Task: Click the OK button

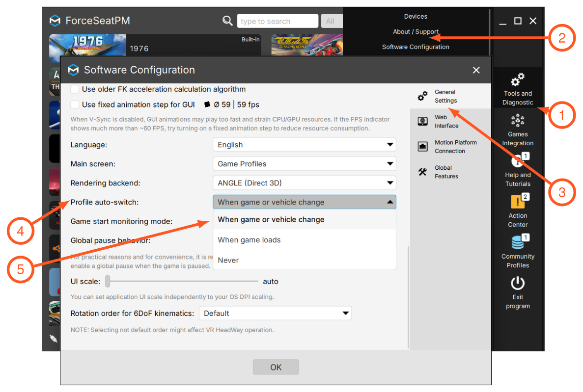Action: click(276, 367)
